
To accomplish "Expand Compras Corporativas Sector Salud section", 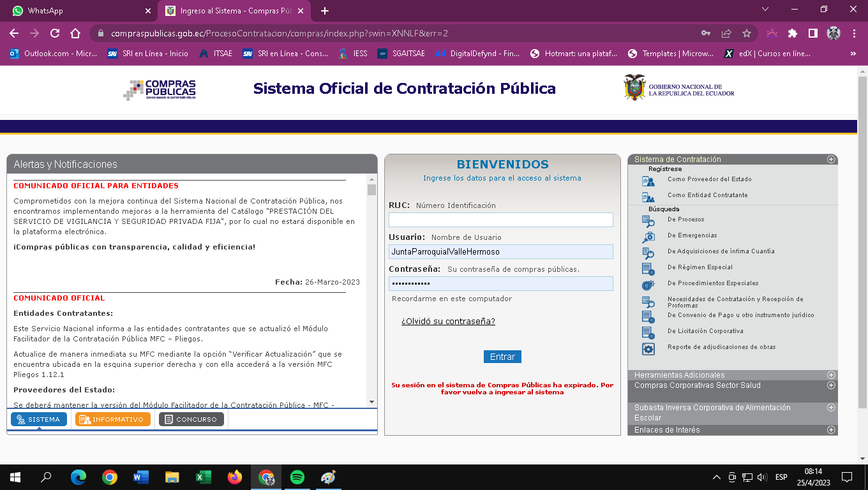I will (x=831, y=385).
